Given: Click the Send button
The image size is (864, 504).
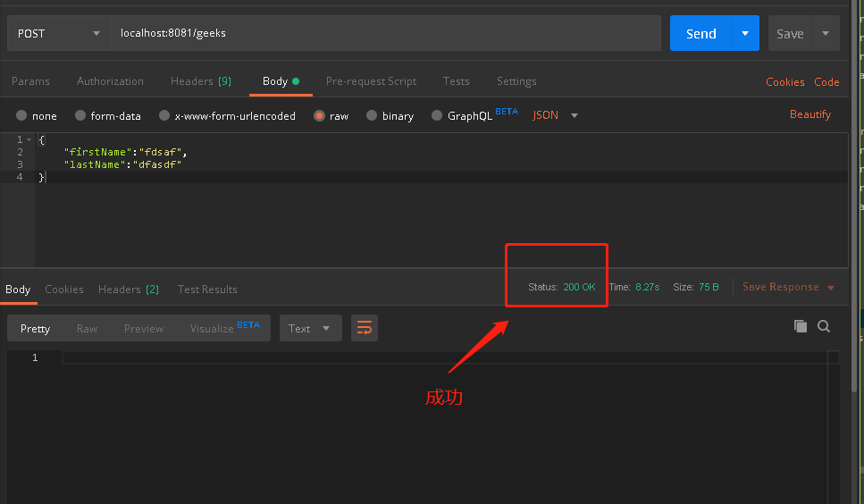Looking at the screenshot, I should tap(700, 34).
